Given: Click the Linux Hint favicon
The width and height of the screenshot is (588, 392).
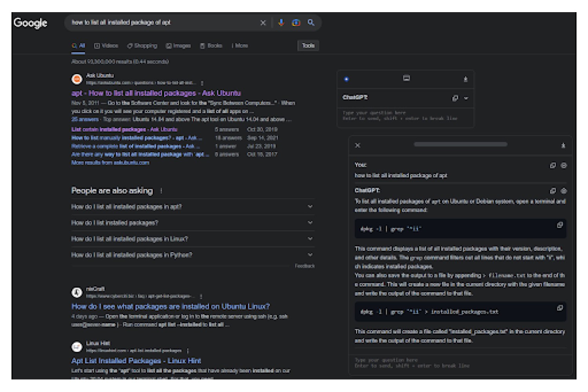Looking at the screenshot, I should coord(77,347).
